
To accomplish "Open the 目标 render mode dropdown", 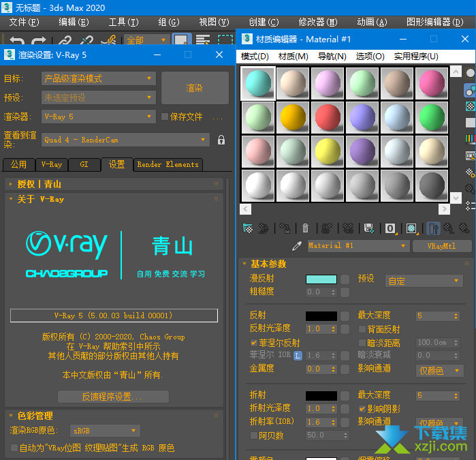I will tap(99, 78).
